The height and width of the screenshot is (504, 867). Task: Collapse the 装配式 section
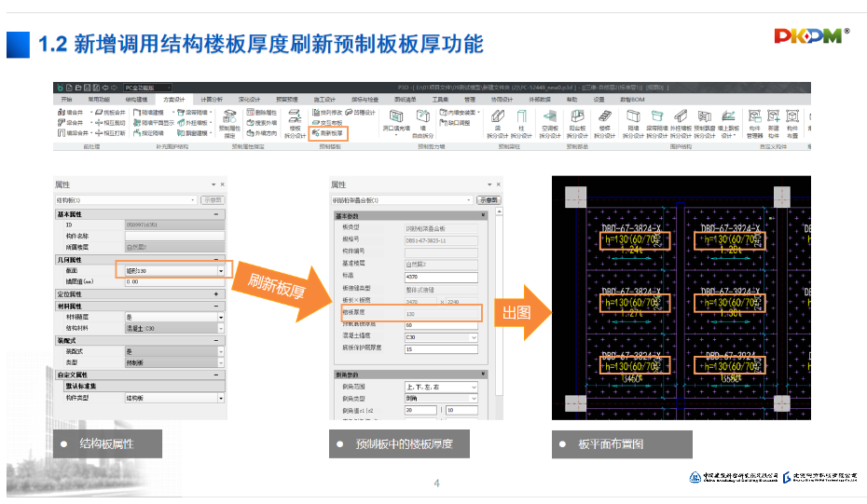click(216, 340)
